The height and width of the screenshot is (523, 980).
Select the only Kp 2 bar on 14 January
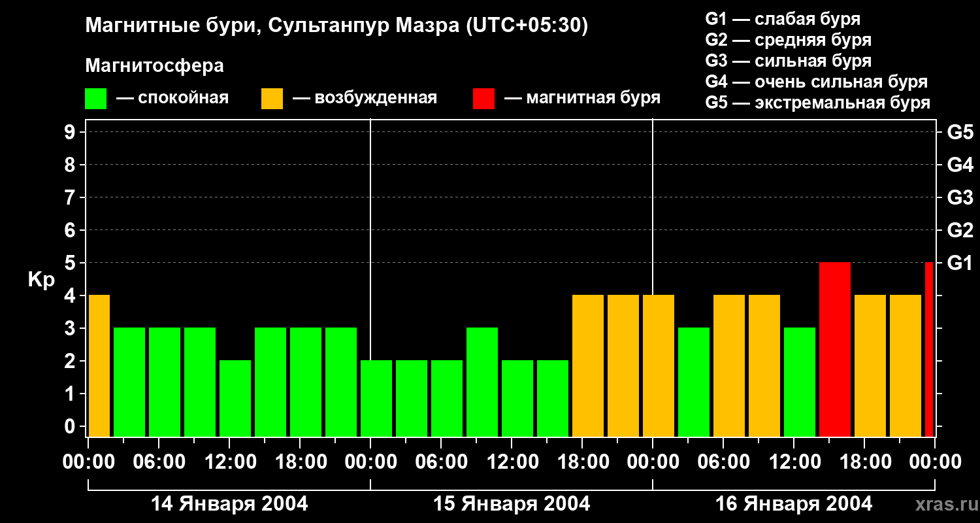coord(235,398)
